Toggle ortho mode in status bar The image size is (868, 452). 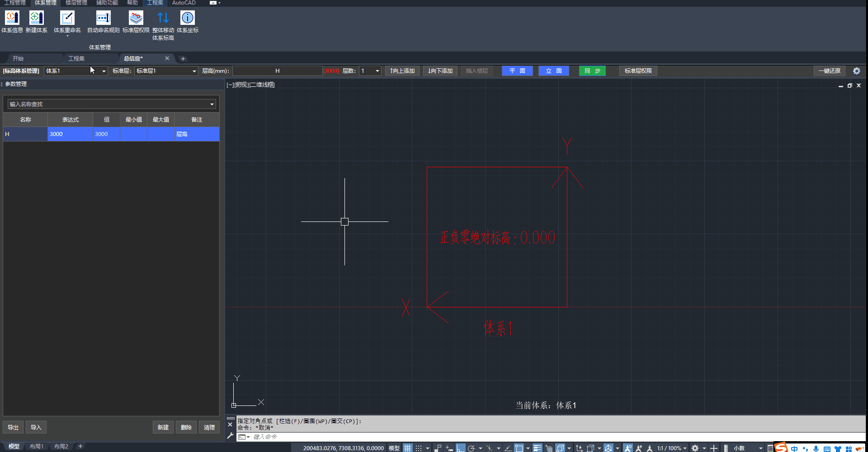460,448
